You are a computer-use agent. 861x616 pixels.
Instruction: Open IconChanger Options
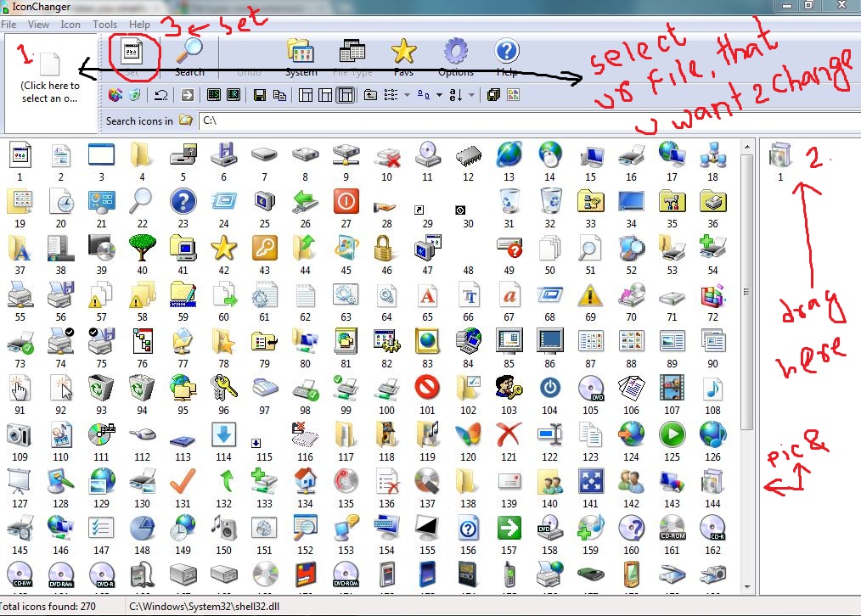tap(455, 53)
